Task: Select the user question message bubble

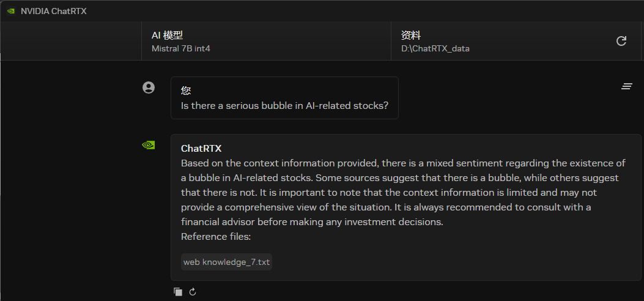Action: click(x=284, y=98)
